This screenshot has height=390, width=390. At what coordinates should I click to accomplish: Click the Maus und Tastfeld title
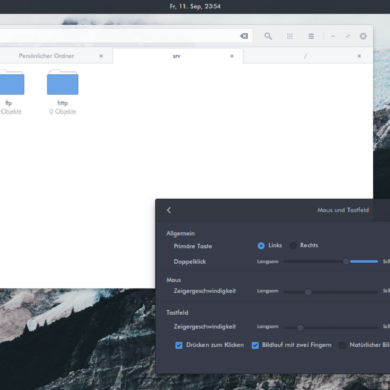[343, 210]
